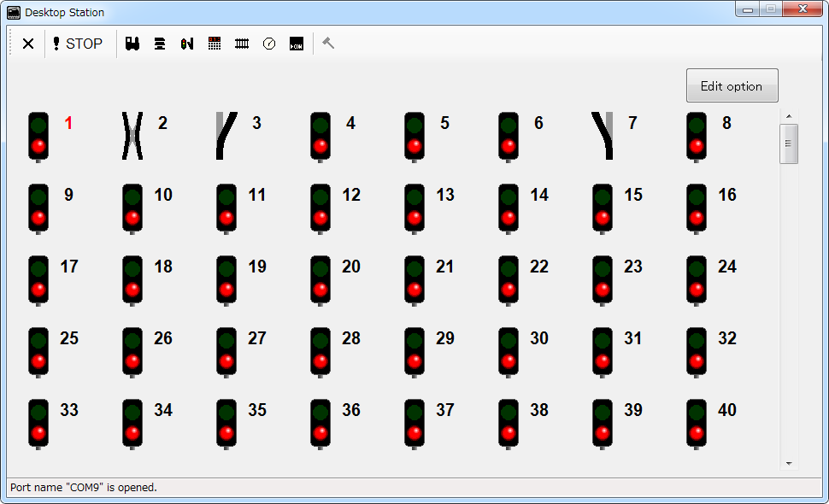The height and width of the screenshot is (504, 829).
Task: Toggle signal accessory 5
Action: tap(414, 137)
